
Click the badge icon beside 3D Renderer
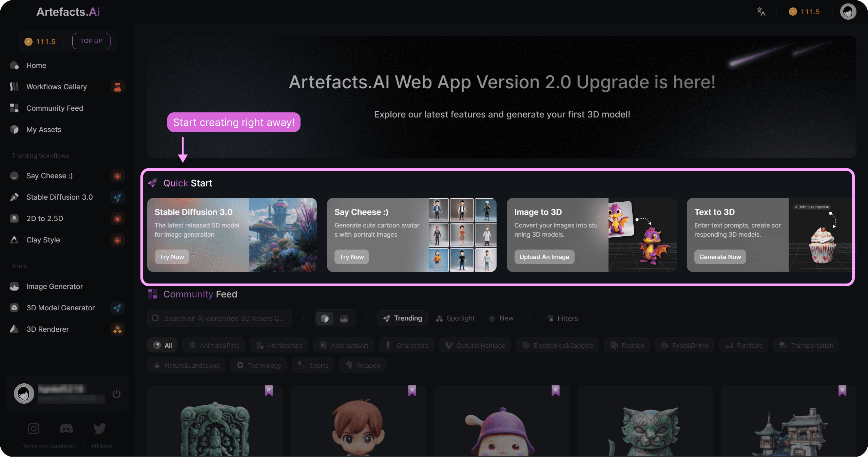[x=118, y=329]
